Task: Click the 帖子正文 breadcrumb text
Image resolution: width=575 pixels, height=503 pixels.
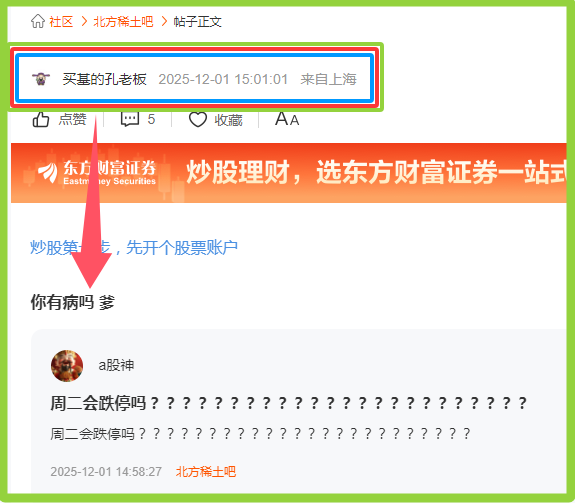Action: [x=198, y=22]
